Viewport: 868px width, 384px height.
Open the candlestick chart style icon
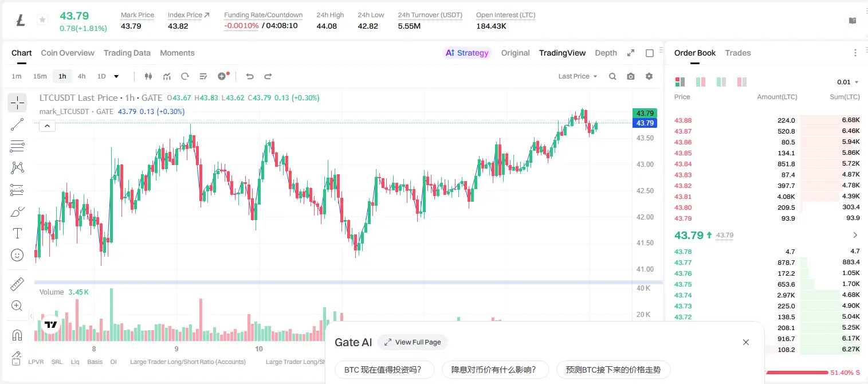148,76
